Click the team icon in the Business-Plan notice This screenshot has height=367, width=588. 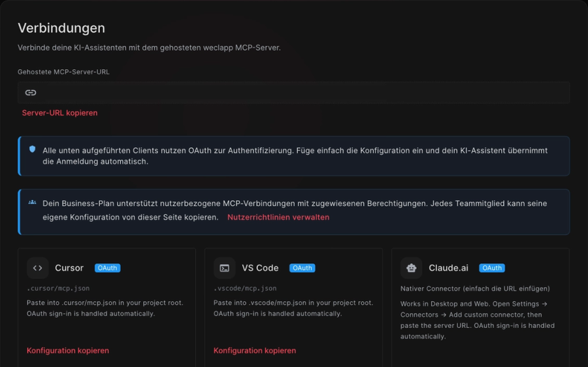point(32,202)
